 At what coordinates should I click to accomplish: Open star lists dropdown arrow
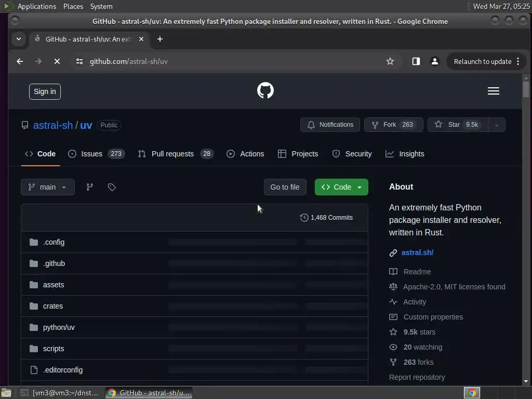[x=497, y=125]
